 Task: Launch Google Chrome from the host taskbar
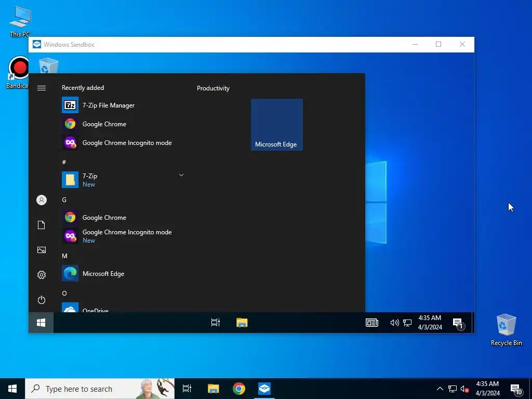click(x=239, y=389)
